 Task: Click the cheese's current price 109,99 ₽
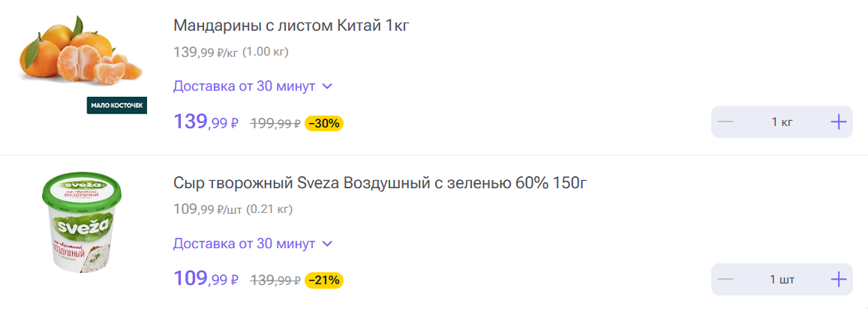(206, 280)
